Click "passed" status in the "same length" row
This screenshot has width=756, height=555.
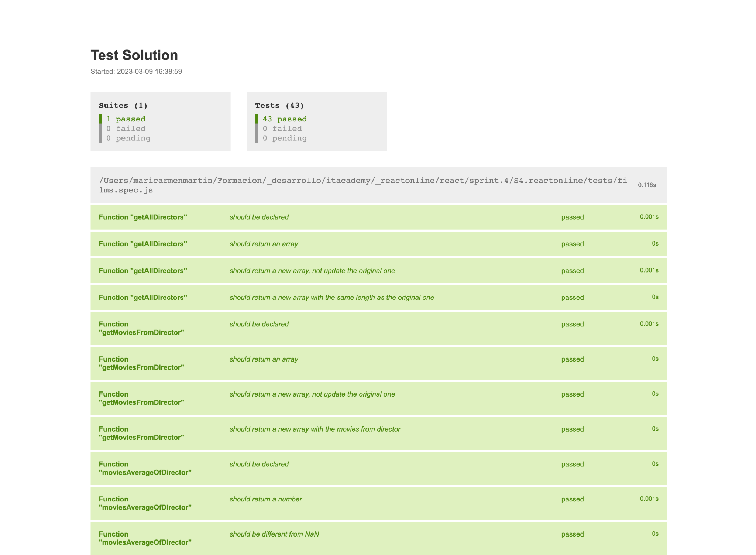tap(573, 298)
